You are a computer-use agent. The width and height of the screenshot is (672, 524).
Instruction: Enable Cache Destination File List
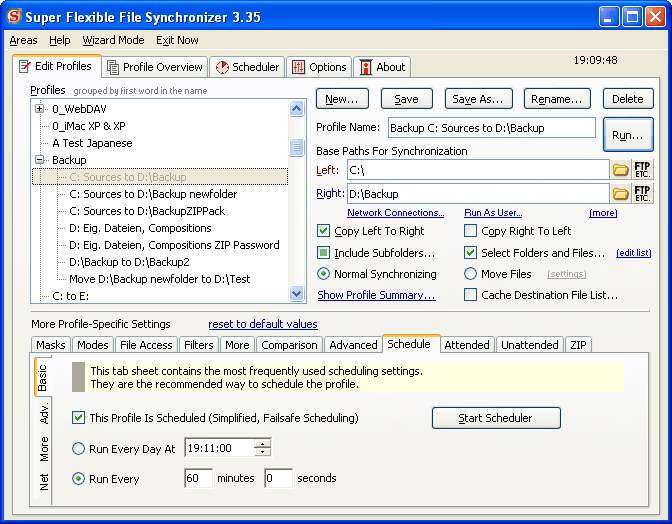coord(470,295)
